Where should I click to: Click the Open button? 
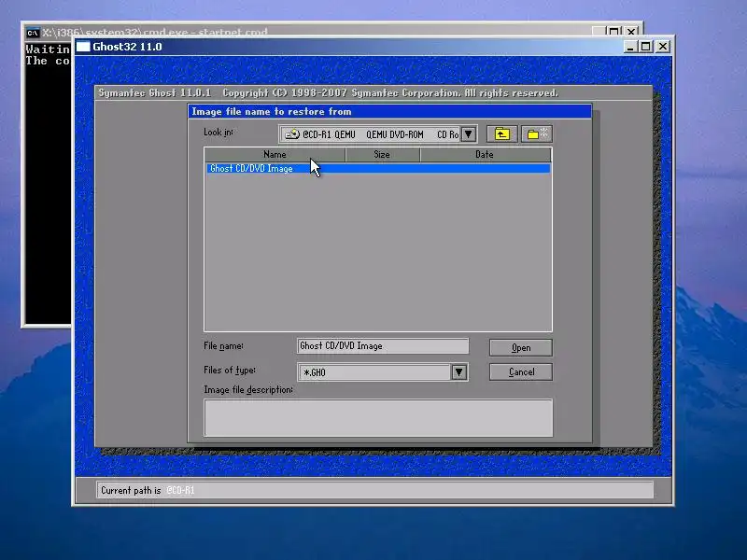pyautogui.click(x=521, y=347)
